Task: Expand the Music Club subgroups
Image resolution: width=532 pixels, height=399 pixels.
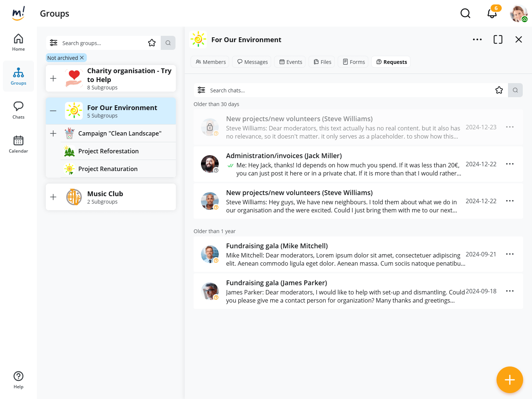Action: click(x=53, y=197)
